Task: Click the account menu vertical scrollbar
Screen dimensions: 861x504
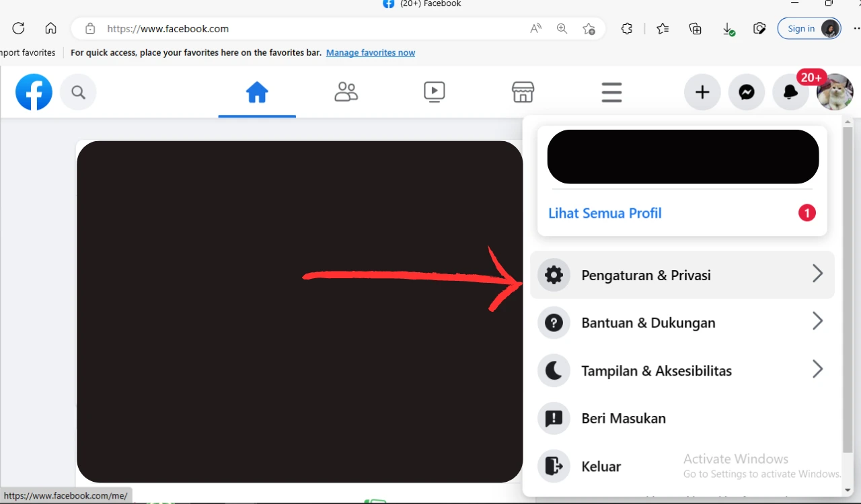Action: pyautogui.click(x=848, y=289)
